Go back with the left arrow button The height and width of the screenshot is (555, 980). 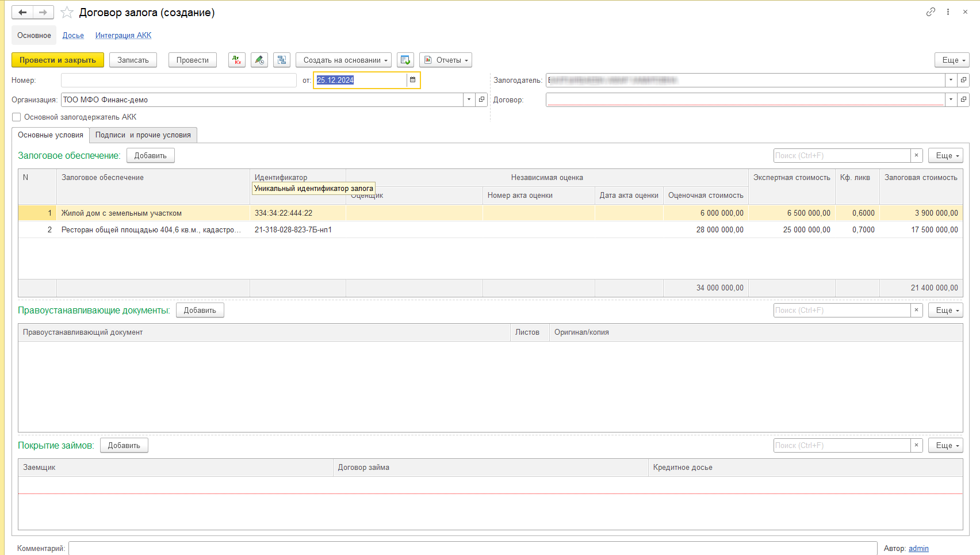(22, 12)
